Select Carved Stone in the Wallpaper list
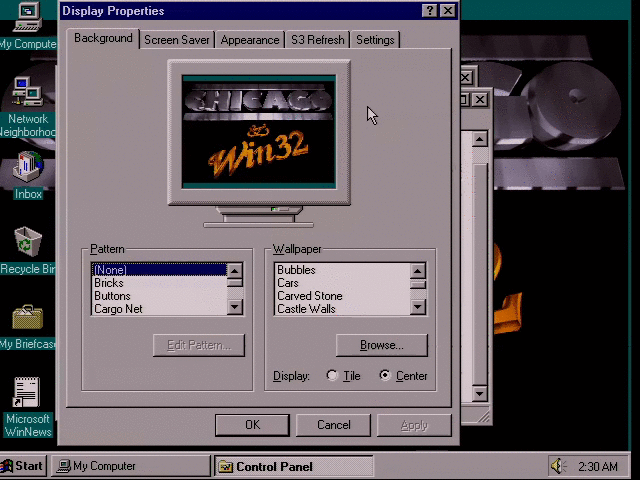640x480 pixels. (342, 296)
